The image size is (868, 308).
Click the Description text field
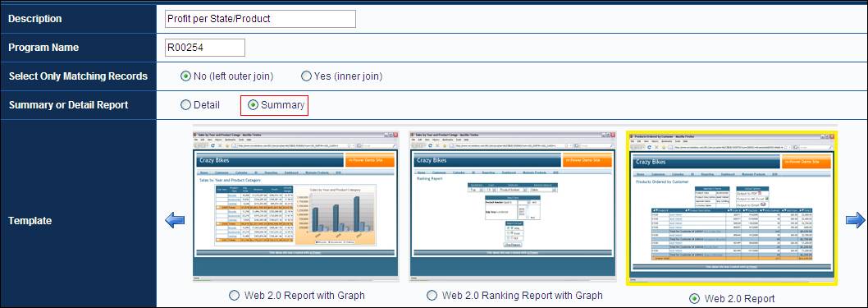260,18
